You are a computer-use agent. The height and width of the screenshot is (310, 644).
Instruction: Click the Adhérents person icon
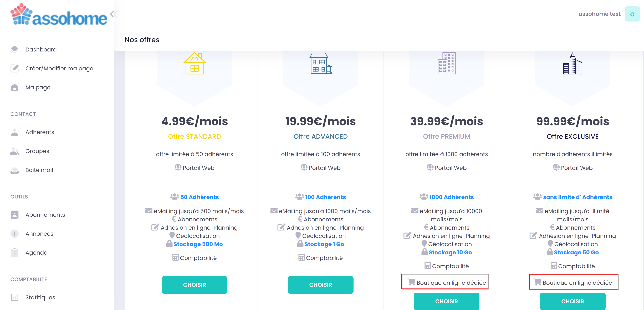14,132
